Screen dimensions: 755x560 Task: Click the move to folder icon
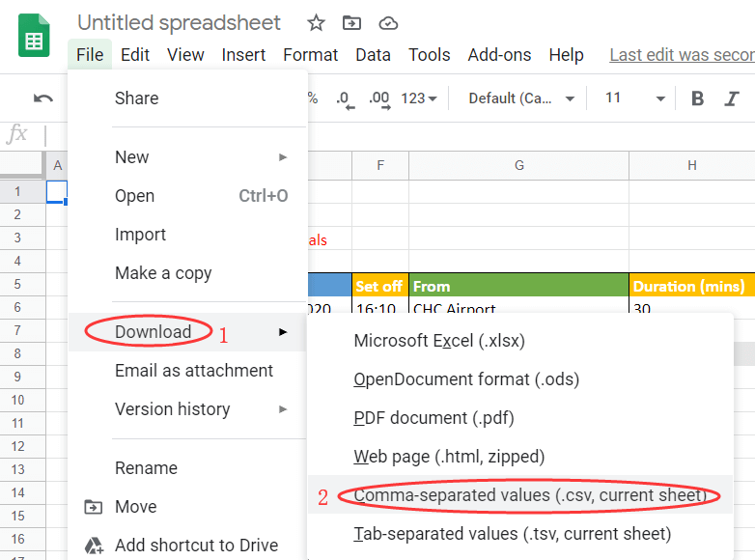click(351, 23)
